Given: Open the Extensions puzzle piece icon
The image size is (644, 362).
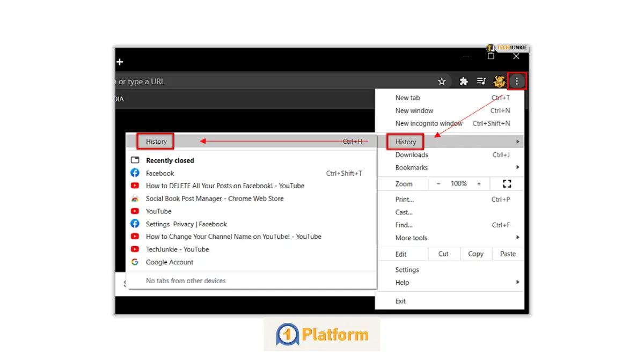Looking at the screenshot, I should click(x=464, y=82).
